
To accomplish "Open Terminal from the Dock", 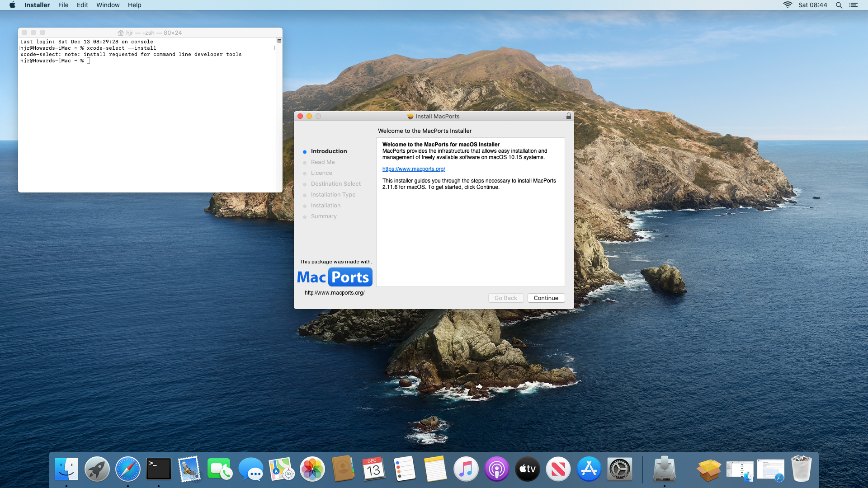I will 159,469.
